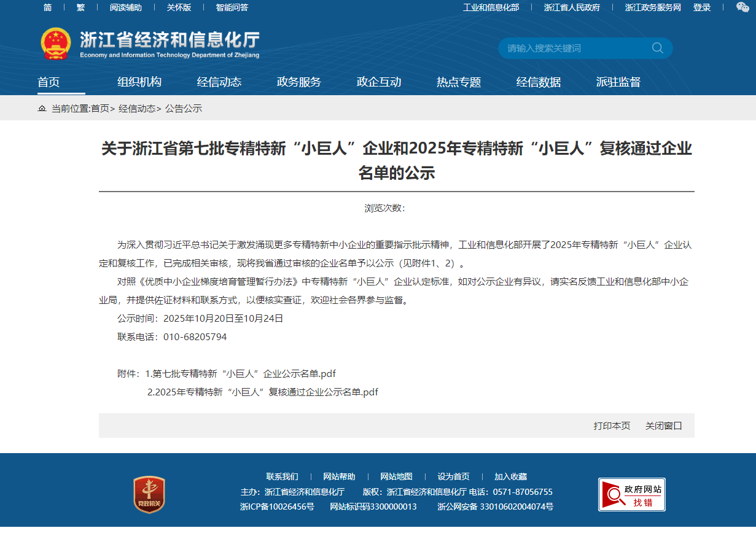This screenshot has width=756, height=536.
Task: Select the 经信数据 nav tab
Action: click(x=539, y=82)
